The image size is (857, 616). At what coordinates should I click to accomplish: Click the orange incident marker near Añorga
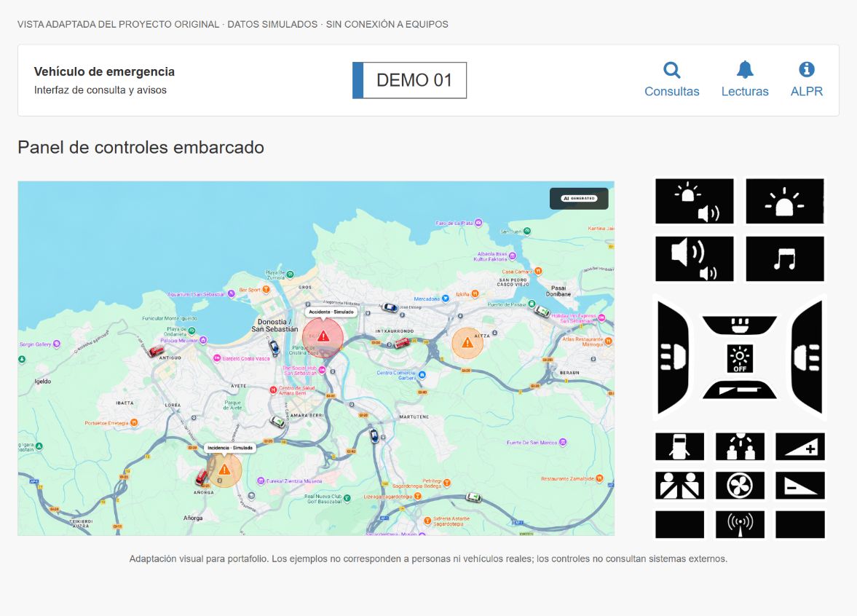click(x=224, y=470)
